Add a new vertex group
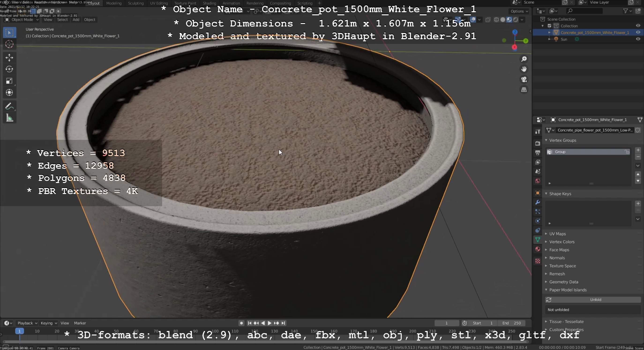 pyautogui.click(x=638, y=150)
